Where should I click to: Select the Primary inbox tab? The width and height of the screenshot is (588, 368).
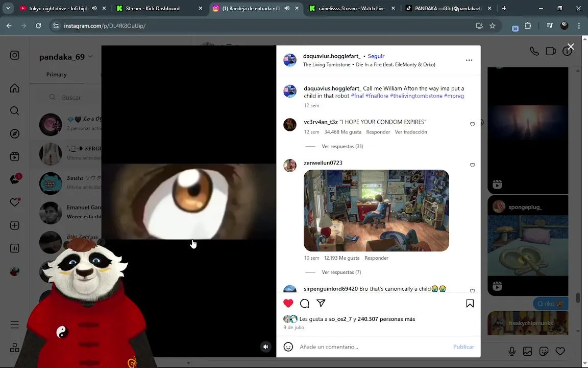pos(56,74)
